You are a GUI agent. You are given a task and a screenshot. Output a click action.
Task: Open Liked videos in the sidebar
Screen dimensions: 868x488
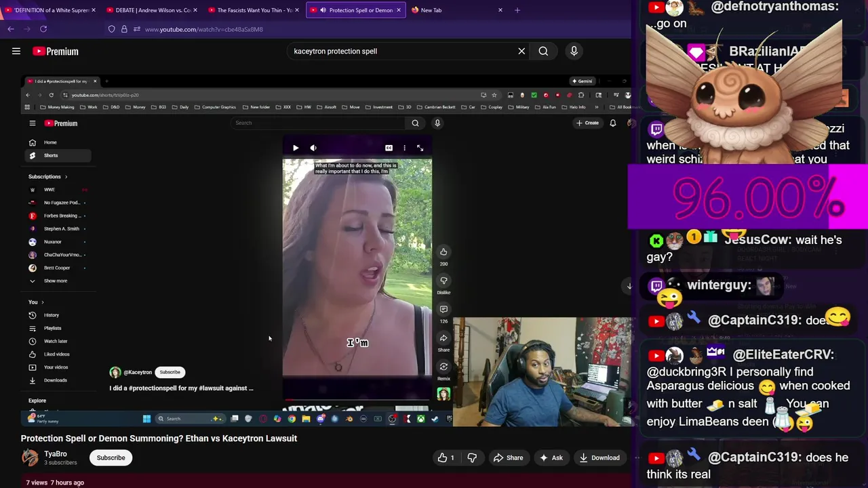coord(56,354)
